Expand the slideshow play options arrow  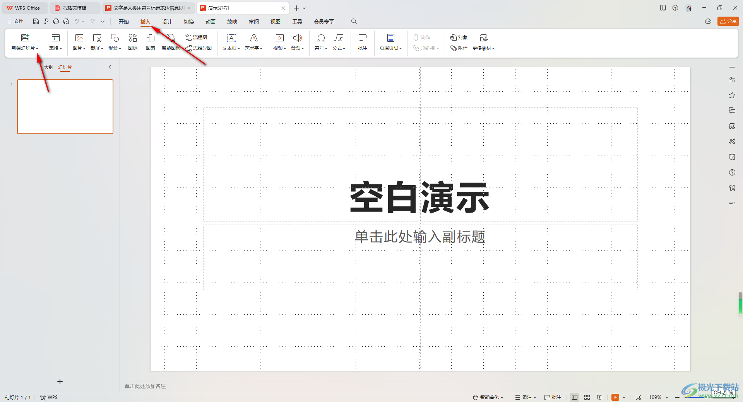click(624, 397)
